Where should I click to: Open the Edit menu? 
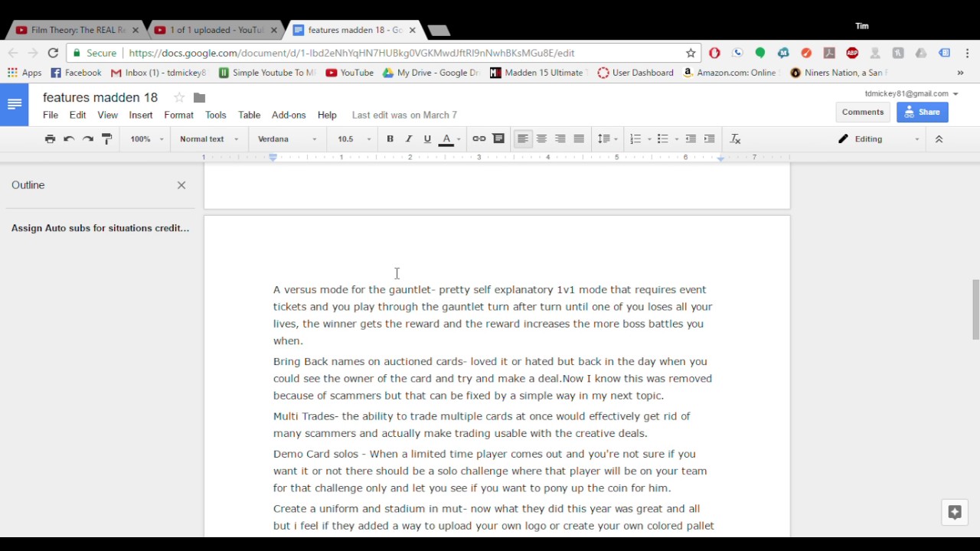click(x=78, y=115)
